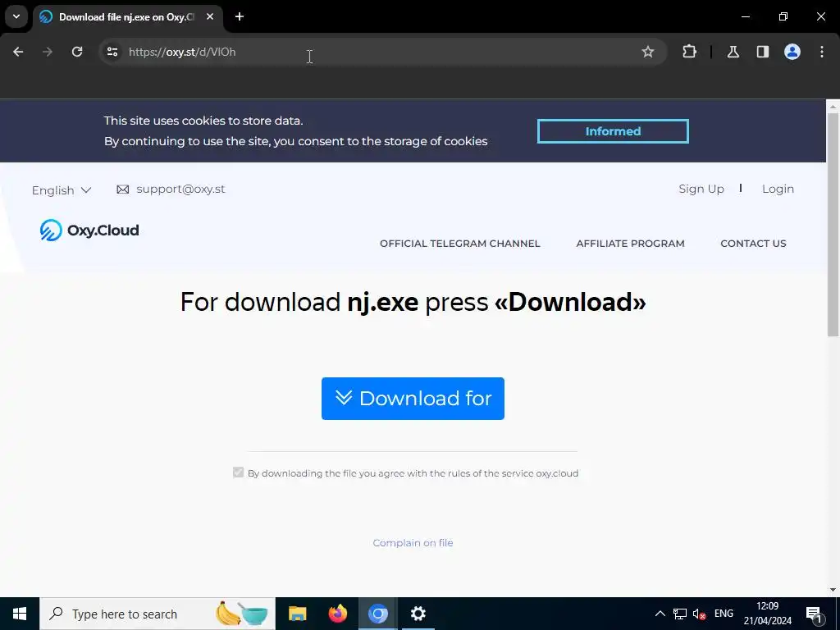Image resolution: width=840 pixels, height=630 pixels.
Task: Click the envelope icon beside support email
Action: [x=123, y=189]
